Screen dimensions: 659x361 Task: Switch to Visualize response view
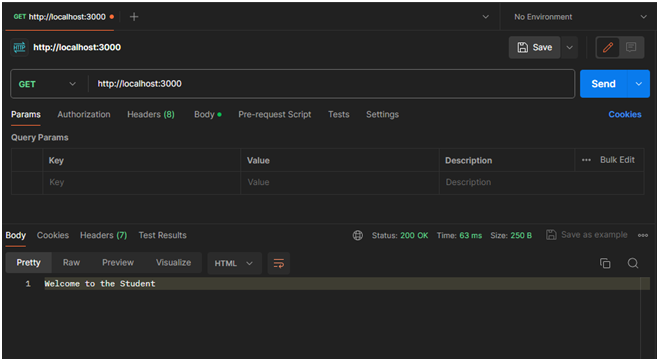173,263
